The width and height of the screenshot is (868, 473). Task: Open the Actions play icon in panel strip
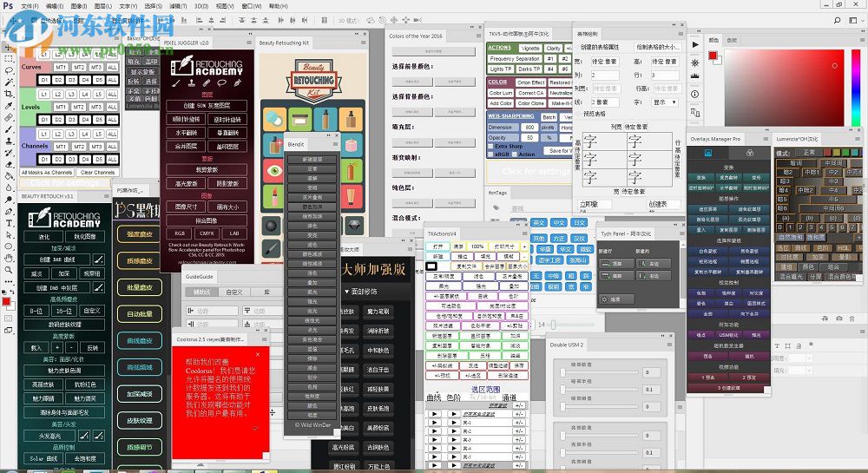[695, 45]
